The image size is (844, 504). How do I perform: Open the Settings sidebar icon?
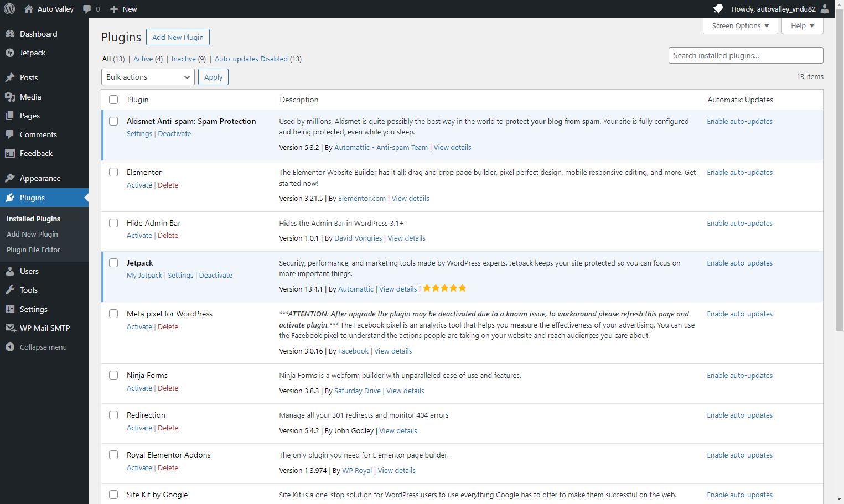click(10, 309)
